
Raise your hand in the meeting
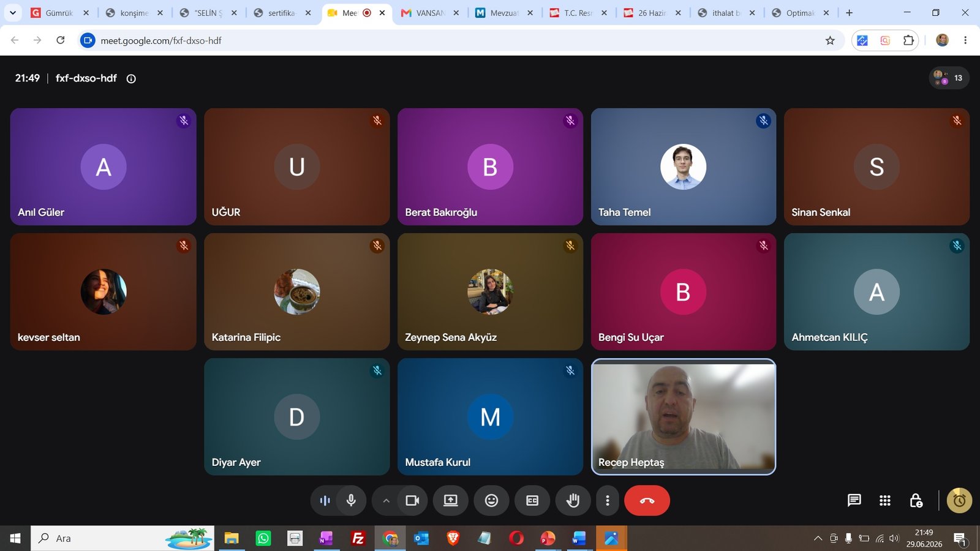tap(573, 501)
